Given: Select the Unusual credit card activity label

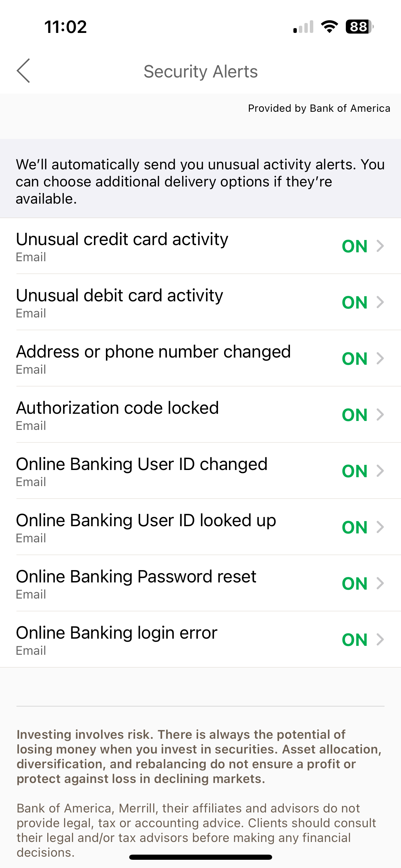Looking at the screenshot, I should coord(122,239).
